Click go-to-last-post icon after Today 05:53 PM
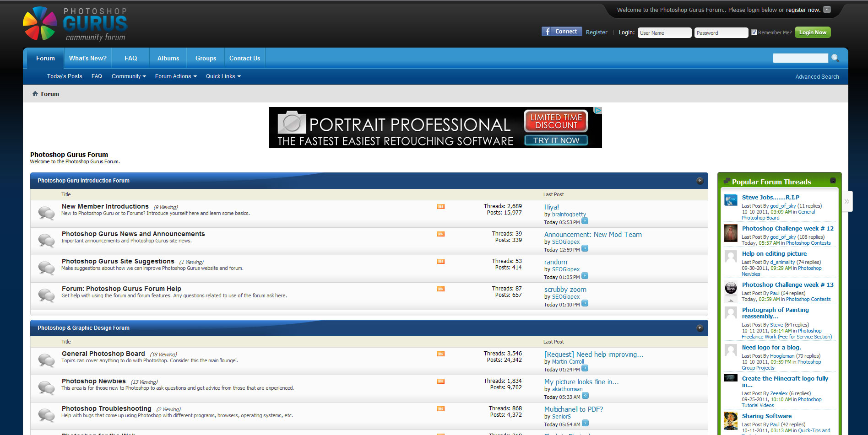 coord(585,221)
